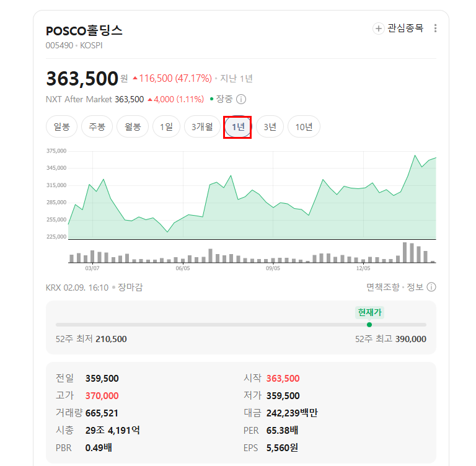476x466 pixels.
Task: Click the 52주 최저 210,500 value
Action: [x=111, y=339]
